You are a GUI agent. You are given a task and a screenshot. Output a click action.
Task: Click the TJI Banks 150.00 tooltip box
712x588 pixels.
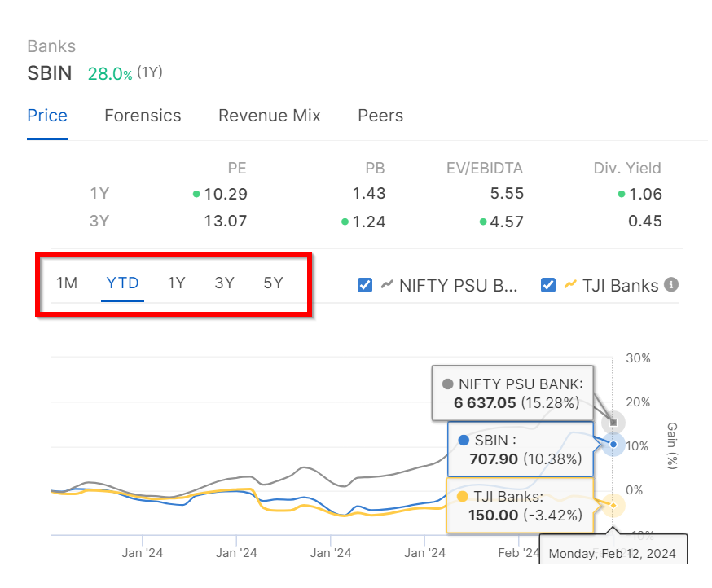(521, 506)
